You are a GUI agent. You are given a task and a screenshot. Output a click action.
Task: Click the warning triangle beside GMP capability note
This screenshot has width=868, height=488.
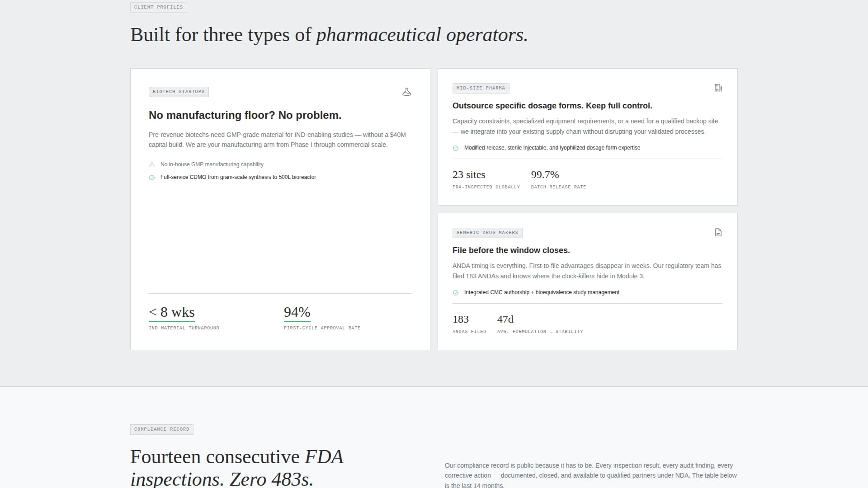[x=151, y=164]
